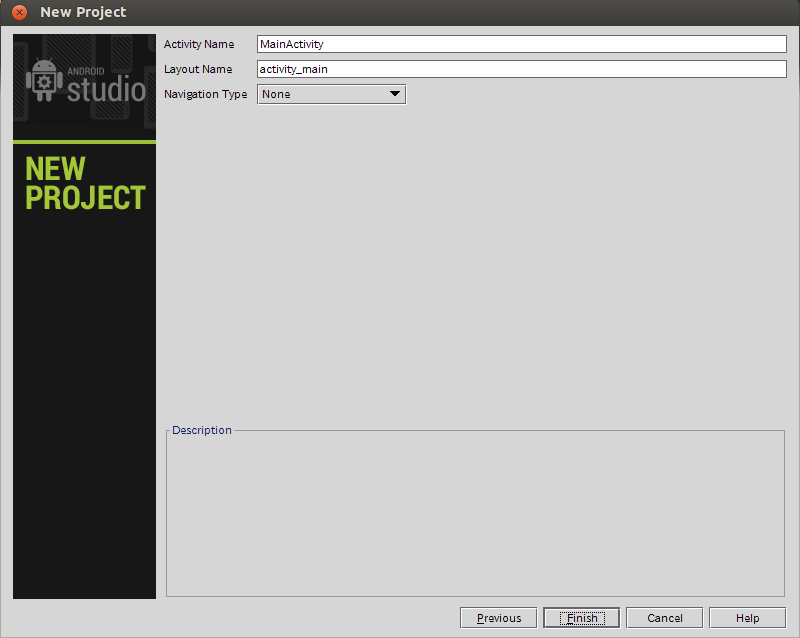Open Help for this wizard
800x638 pixels.
tap(747, 618)
